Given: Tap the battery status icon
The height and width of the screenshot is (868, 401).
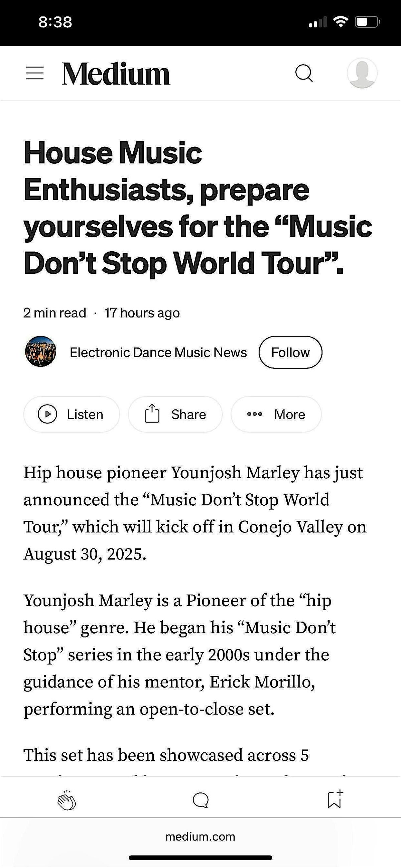Looking at the screenshot, I should (x=367, y=22).
